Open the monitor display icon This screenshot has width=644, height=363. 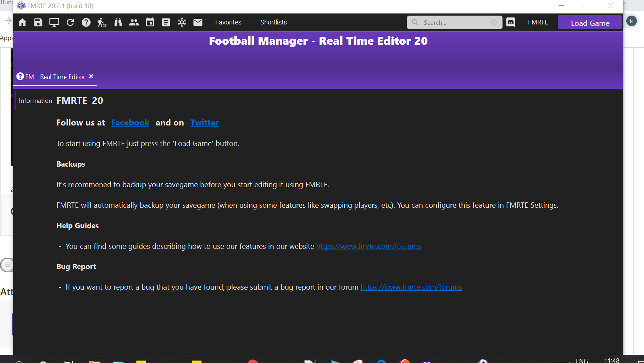click(54, 22)
